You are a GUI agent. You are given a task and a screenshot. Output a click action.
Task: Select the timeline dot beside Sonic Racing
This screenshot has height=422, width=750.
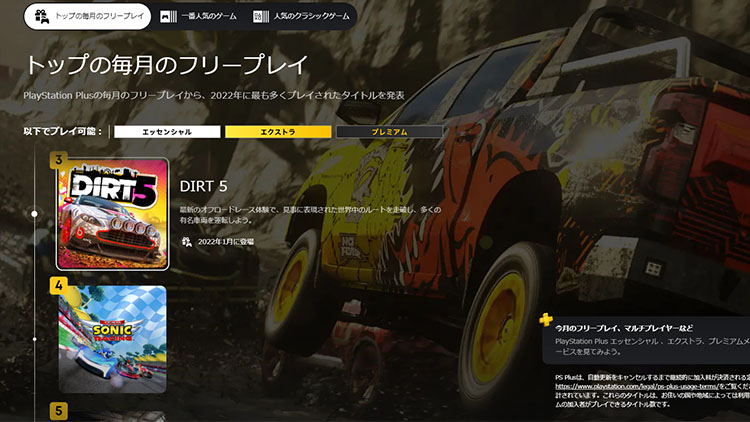tap(34, 339)
